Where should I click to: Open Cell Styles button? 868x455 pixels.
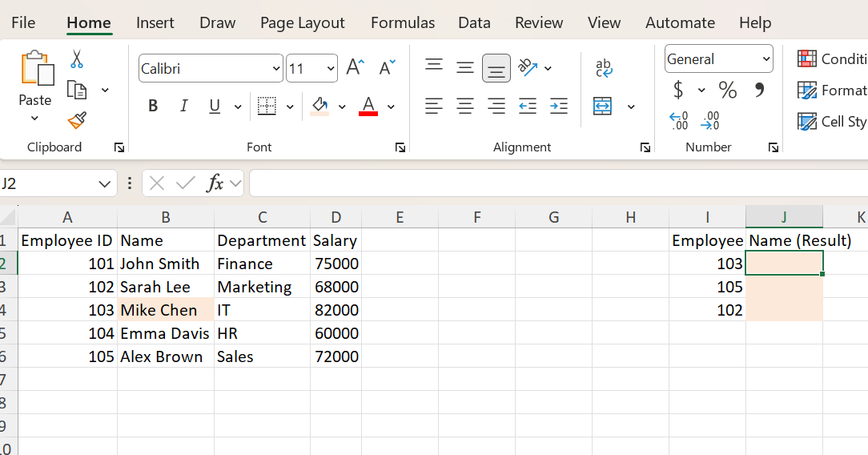(x=831, y=121)
